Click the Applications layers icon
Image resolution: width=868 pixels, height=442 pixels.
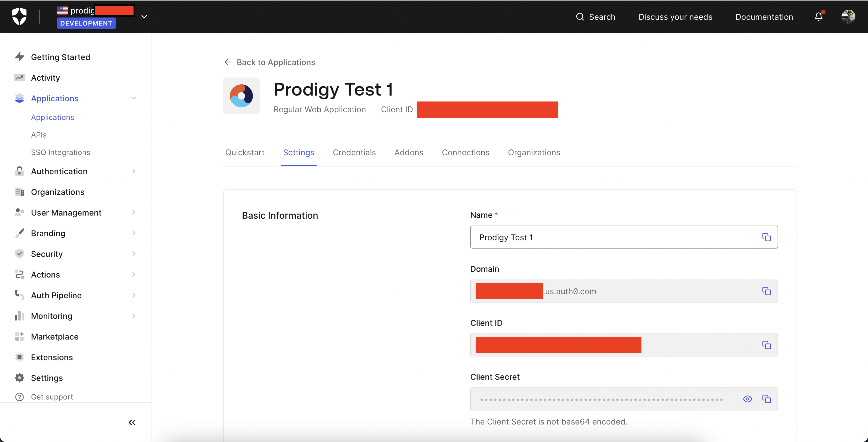pyautogui.click(x=20, y=98)
